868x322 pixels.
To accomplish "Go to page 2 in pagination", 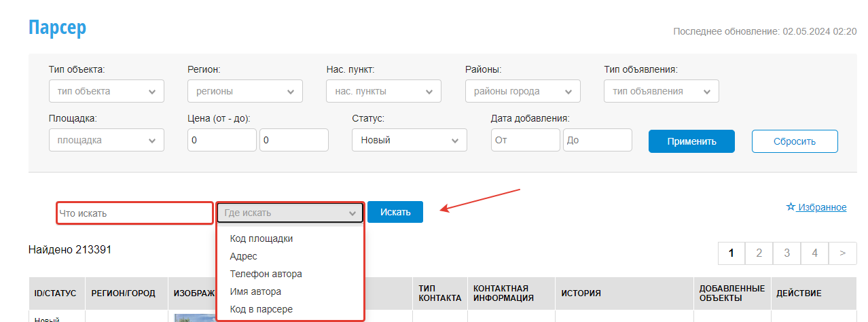I will point(759,253).
